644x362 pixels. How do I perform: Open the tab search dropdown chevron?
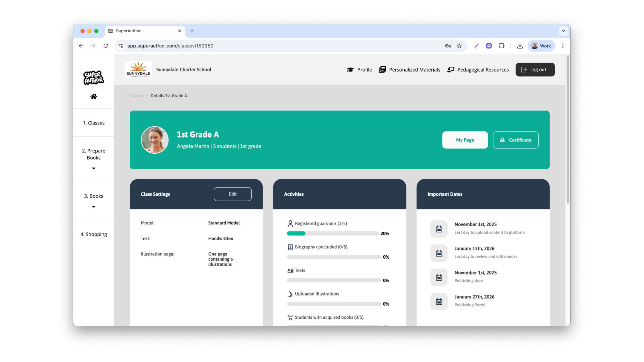(x=563, y=31)
